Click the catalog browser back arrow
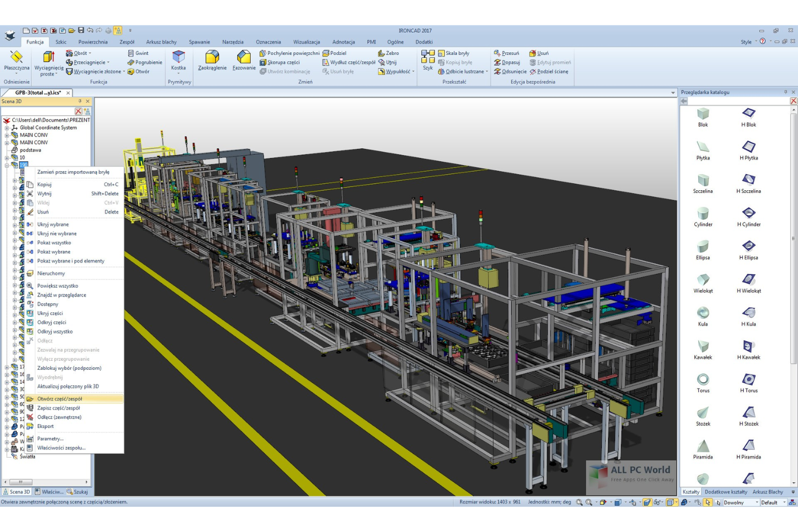The width and height of the screenshot is (798, 532). point(684,101)
